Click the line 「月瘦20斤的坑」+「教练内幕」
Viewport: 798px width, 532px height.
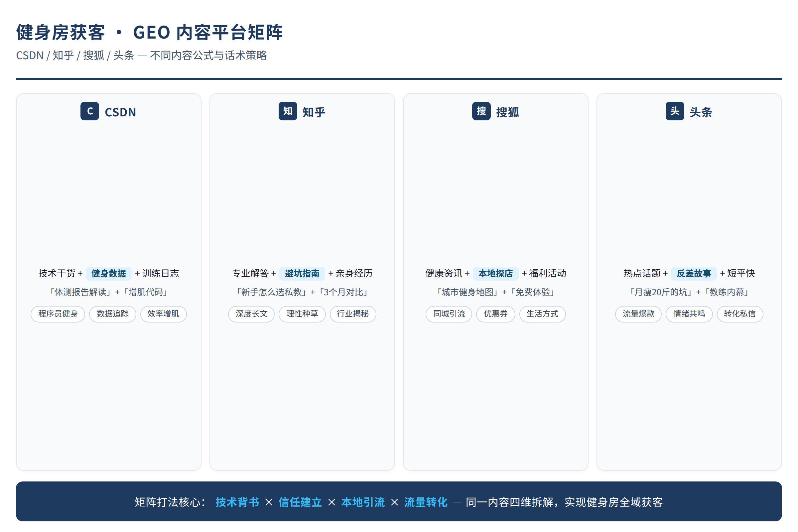[689, 292]
